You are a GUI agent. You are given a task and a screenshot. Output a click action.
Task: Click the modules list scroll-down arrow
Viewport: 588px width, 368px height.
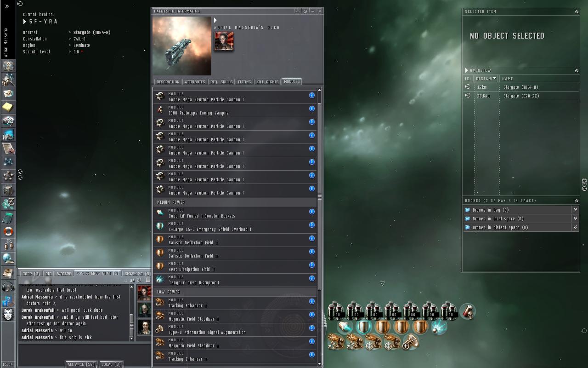coord(320,364)
